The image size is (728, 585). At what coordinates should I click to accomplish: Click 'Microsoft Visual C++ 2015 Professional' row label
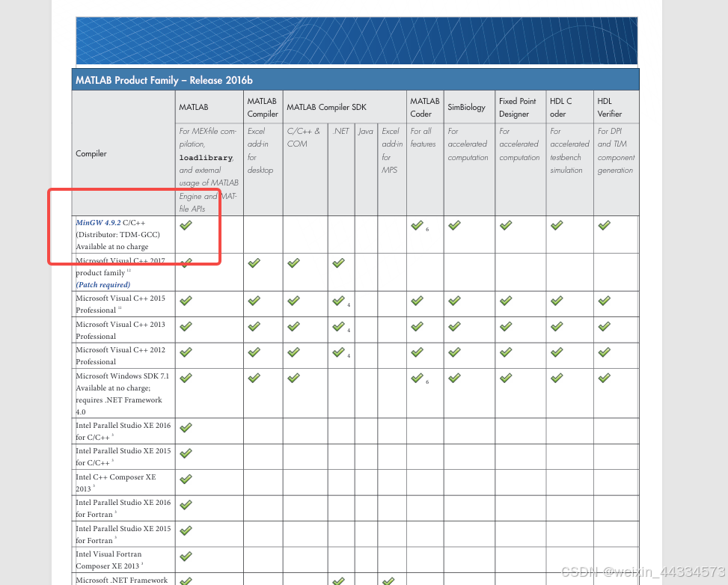120,304
